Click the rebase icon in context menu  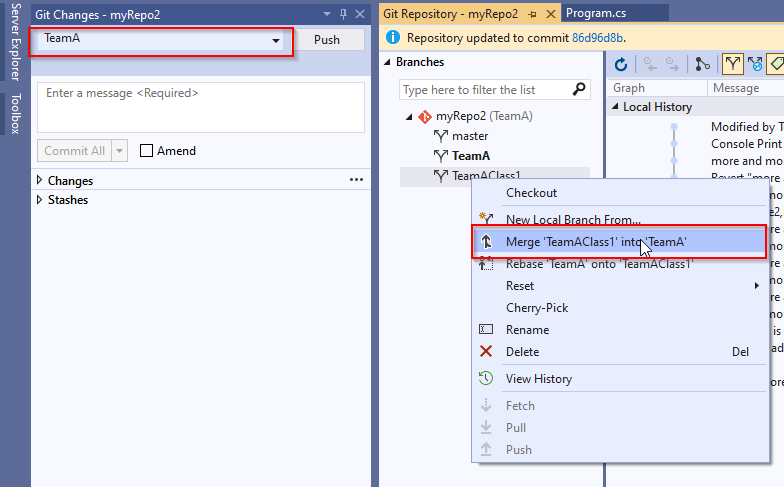pyautogui.click(x=486, y=264)
